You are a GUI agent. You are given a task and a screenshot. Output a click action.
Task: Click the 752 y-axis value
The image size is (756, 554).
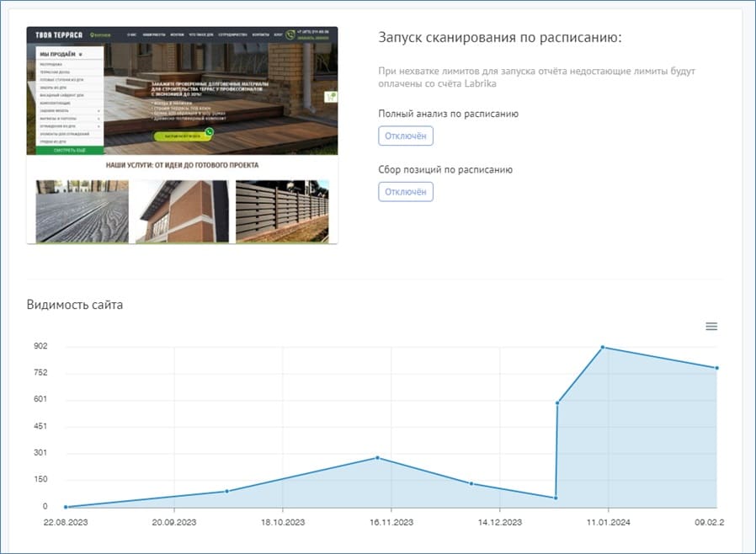pyautogui.click(x=40, y=372)
